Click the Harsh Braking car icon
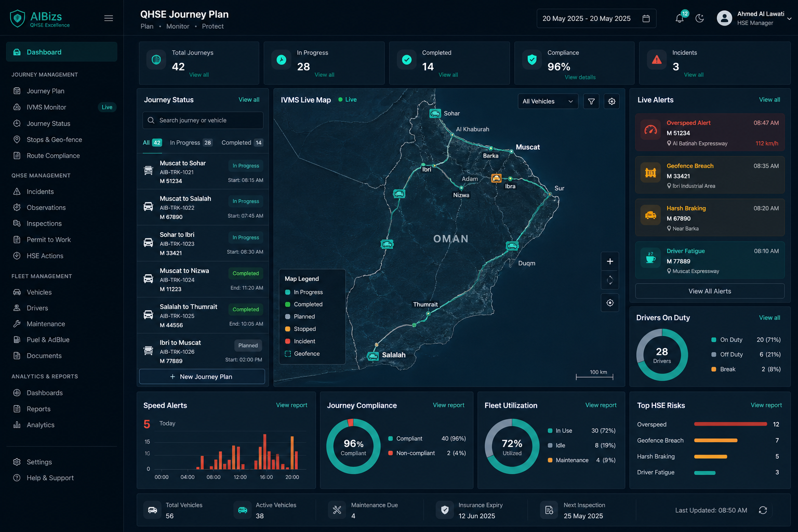Image resolution: width=798 pixels, height=532 pixels. [x=650, y=215]
